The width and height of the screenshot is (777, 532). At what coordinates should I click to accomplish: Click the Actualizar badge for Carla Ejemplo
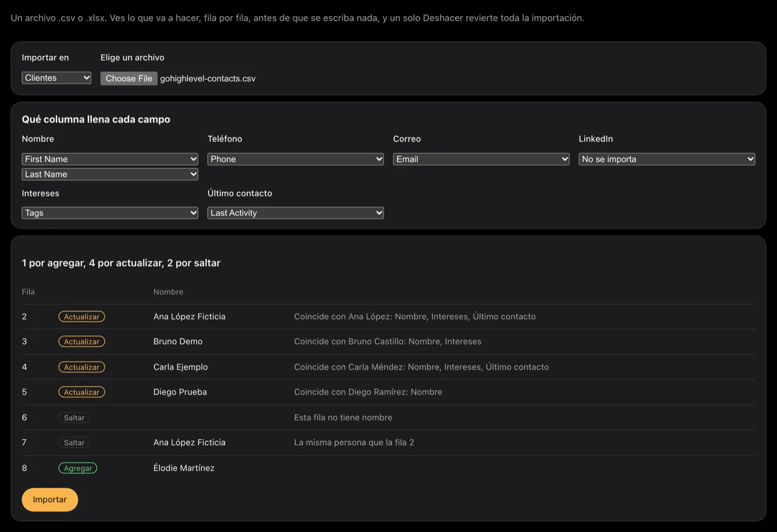pos(81,367)
